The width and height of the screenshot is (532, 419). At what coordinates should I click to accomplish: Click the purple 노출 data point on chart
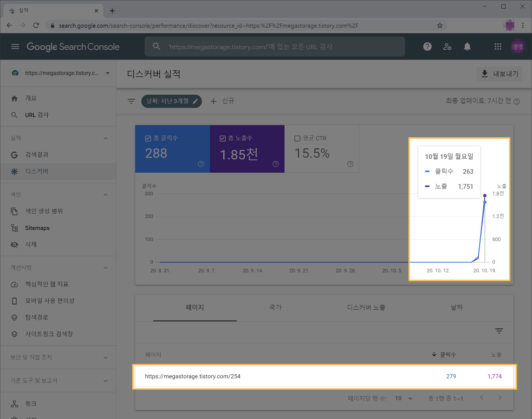coord(485,195)
